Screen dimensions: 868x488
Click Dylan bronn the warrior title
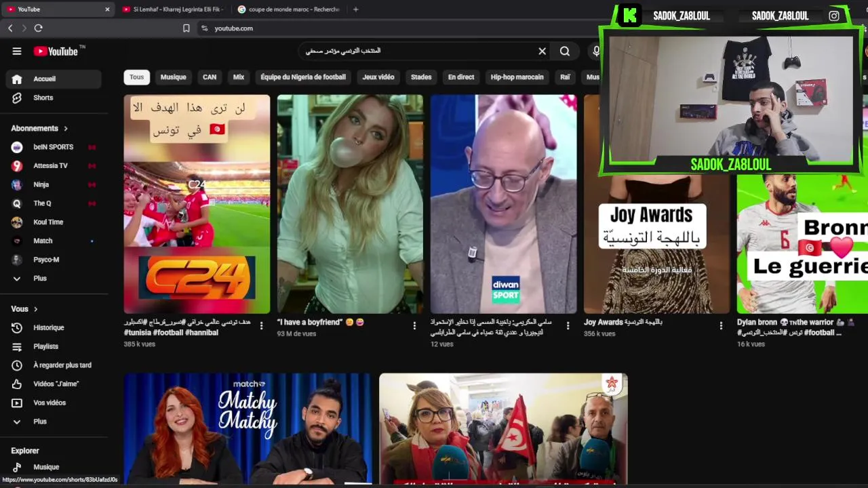click(x=795, y=327)
